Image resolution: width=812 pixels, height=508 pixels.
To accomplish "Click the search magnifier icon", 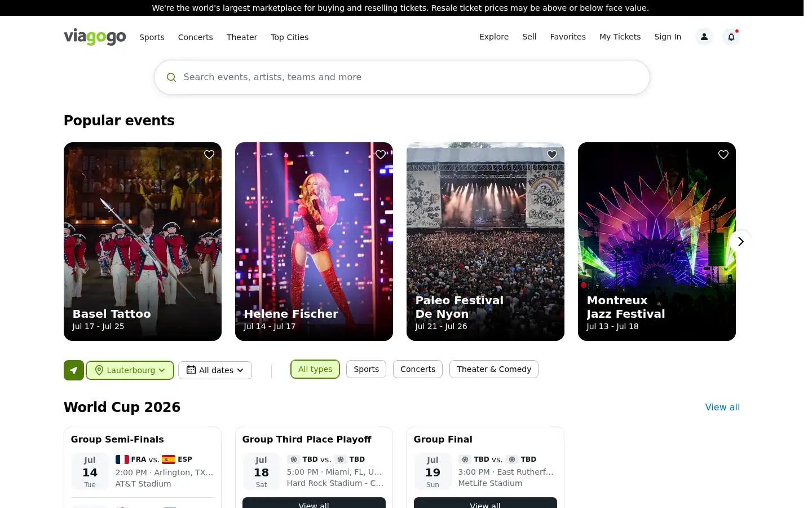I will (171, 77).
